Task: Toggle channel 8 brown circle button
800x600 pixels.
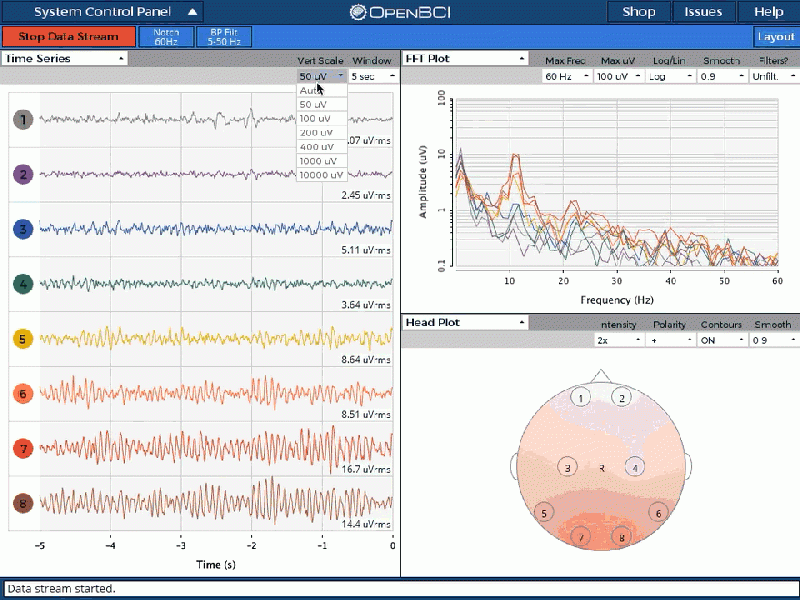Action: 23,503
